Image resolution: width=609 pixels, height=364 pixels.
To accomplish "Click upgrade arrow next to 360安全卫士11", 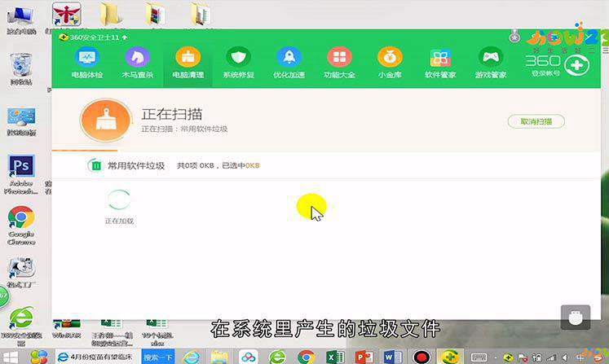I will point(125,37).
